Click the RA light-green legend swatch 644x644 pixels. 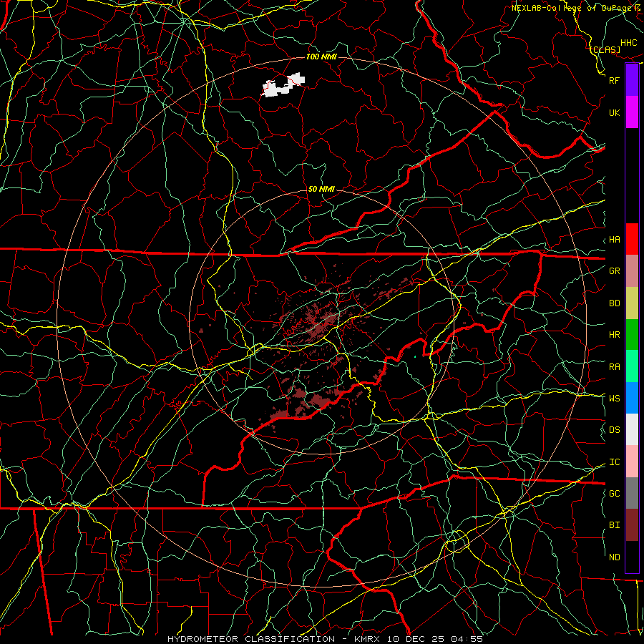tap(632, 366)
